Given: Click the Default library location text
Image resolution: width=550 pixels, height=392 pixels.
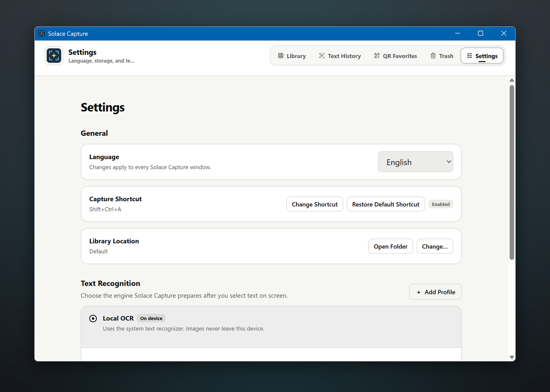Looking at the screenshot, I should [99, 251].
